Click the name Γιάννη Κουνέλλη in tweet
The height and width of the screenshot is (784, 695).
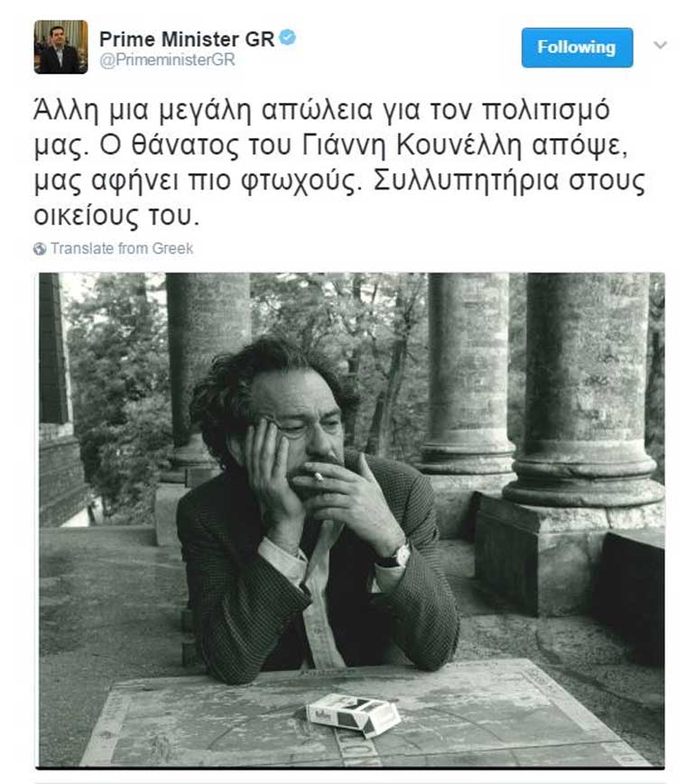click(412, 145)
